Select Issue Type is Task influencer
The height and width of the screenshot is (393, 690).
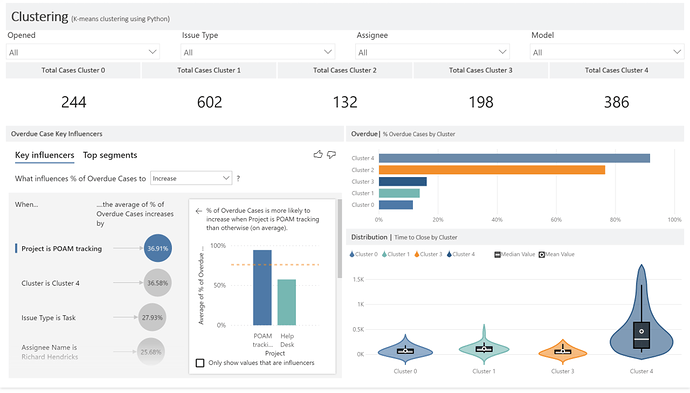48,317
